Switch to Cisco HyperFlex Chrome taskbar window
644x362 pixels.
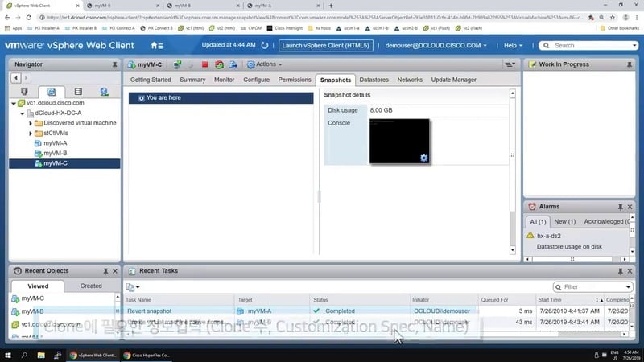147,355
